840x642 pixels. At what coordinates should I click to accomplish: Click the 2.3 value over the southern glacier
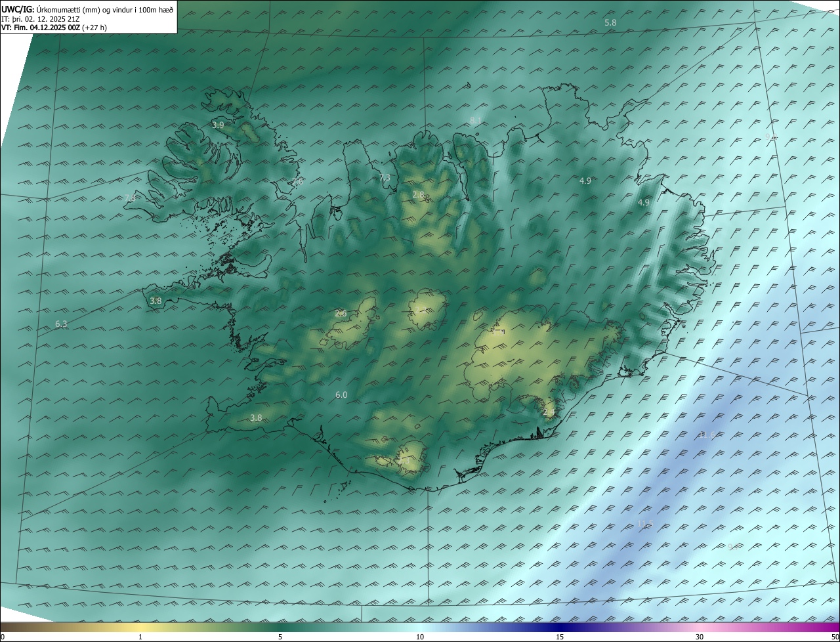[403, 461]
